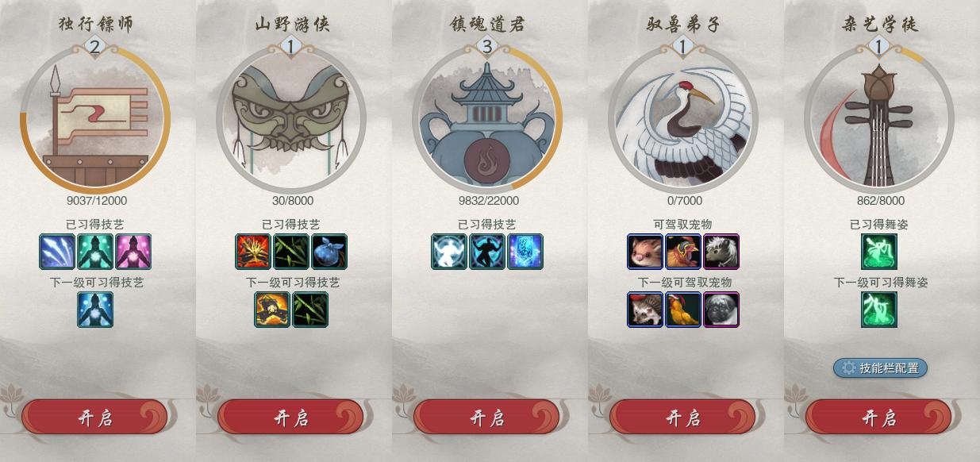Select the pug dog pet icon
Image resolution: width=980 pixels, height=462 pixels.
[x=721, y=310]
